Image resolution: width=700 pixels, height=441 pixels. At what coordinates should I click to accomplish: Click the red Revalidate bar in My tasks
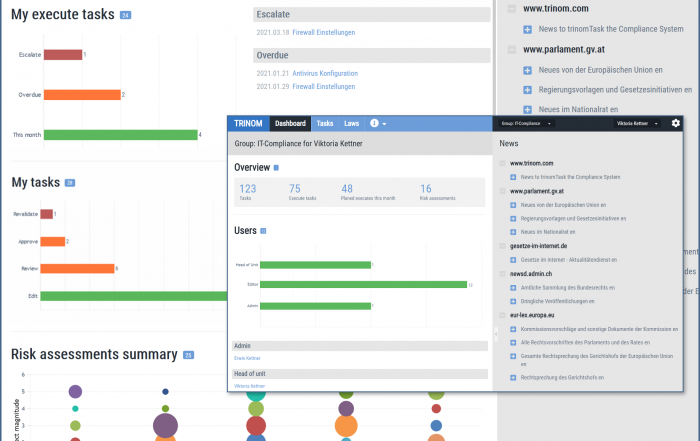point(46,214)
